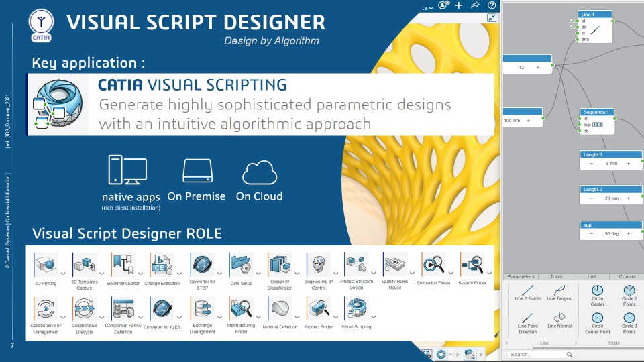The image size is (644, 362).
Task: Expand dropdown arrow next to 3D Printing
Action: click(x=63, y=274)
